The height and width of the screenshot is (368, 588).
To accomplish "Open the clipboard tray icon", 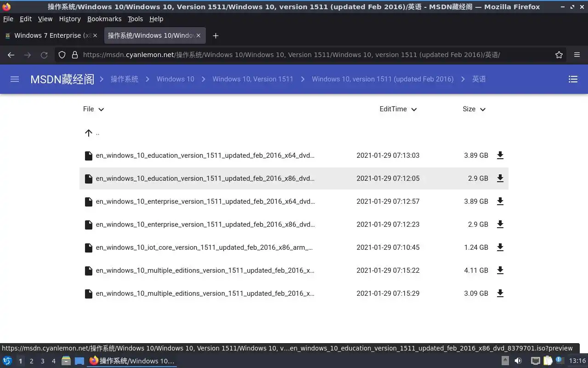I will pyautogui.click(x=548, y=361).
